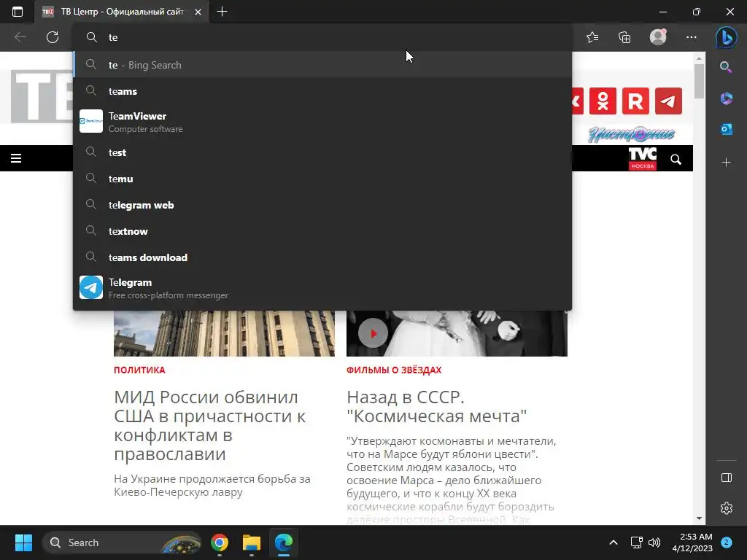
Task: Click the TVC Москва logo
Action: coord(642,158)
